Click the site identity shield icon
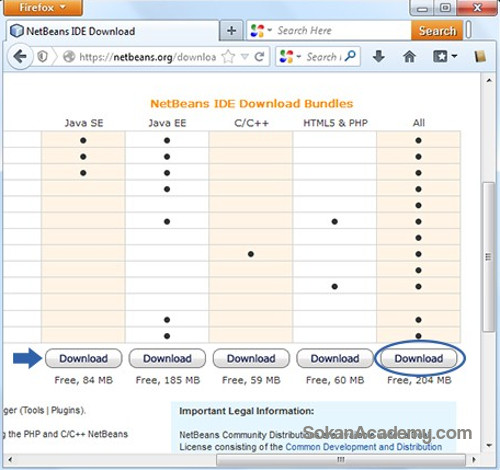 [42, 57]
